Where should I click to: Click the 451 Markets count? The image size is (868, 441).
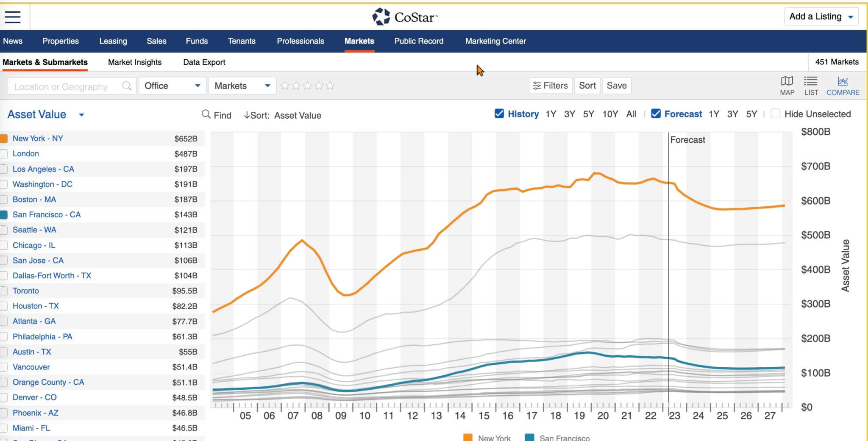click(x=837, y=62)
